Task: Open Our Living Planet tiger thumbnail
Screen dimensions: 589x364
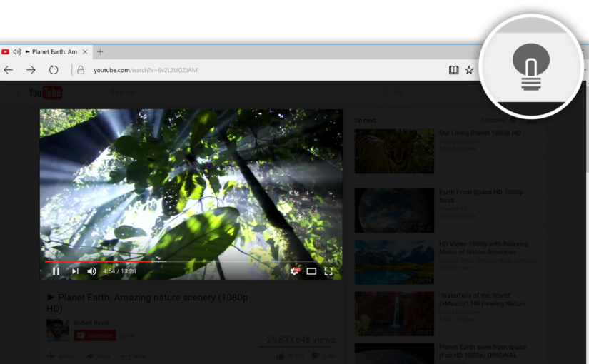Action: click(394, 151)
